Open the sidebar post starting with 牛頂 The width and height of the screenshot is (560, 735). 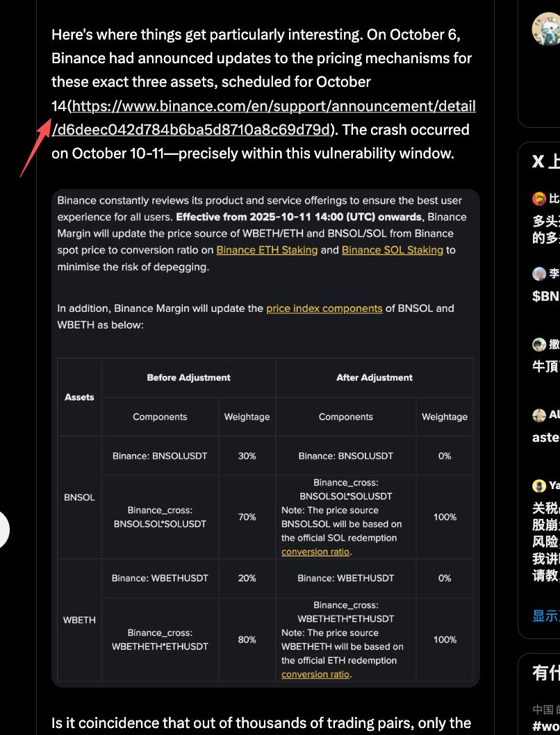546,366
